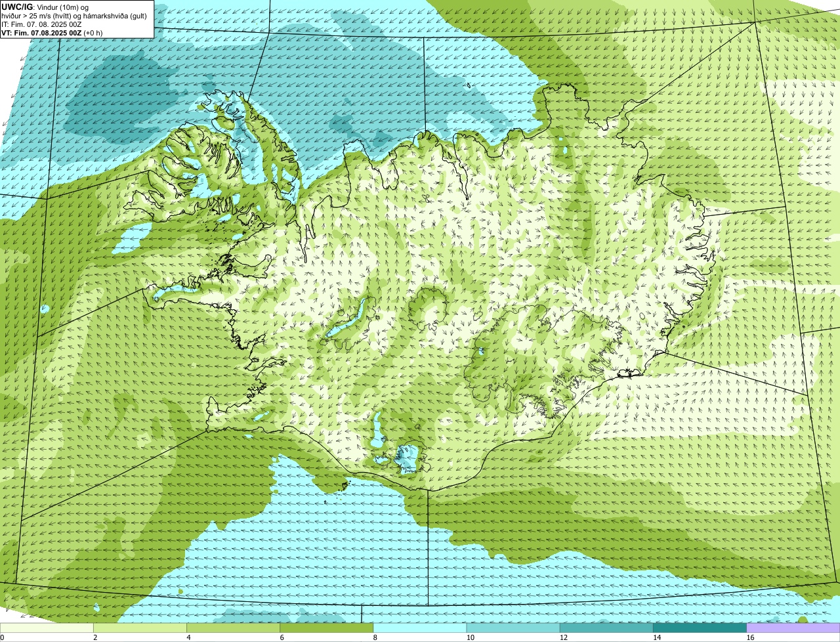Click the pale yellow 0–2 m/s legend swatch
This screenshot has width=840, height=642.
pyautogui.click(x=47, y=628)
